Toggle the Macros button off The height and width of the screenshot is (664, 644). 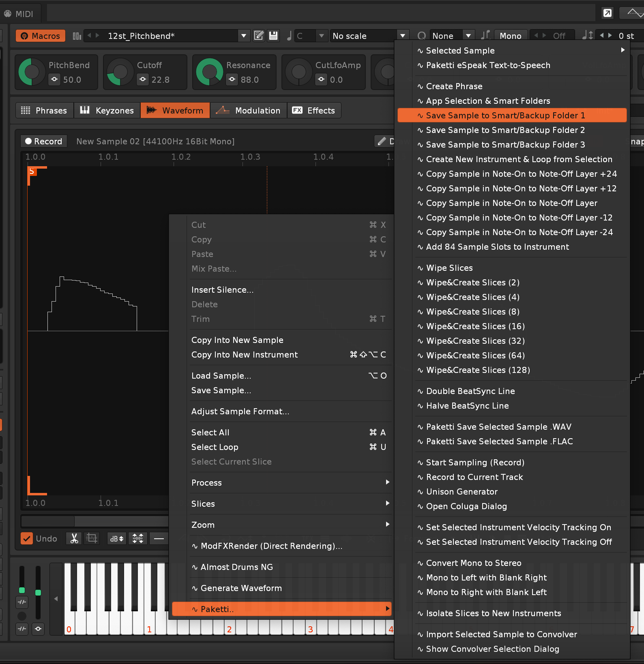[x=41, y=36]
